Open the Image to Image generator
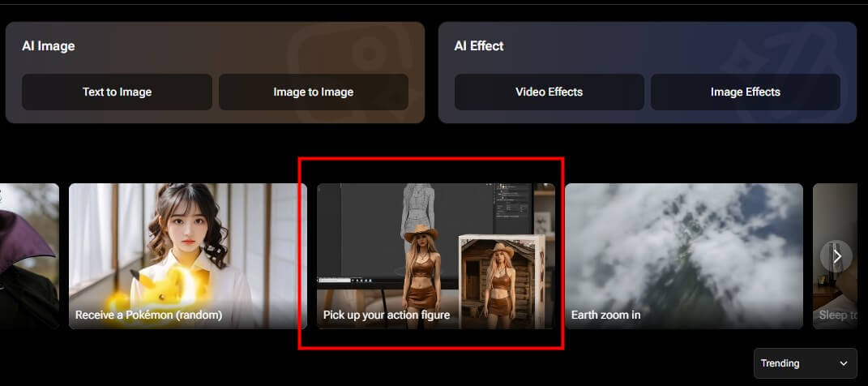This screenshot has width=868, height=386. tap(314, 92)
